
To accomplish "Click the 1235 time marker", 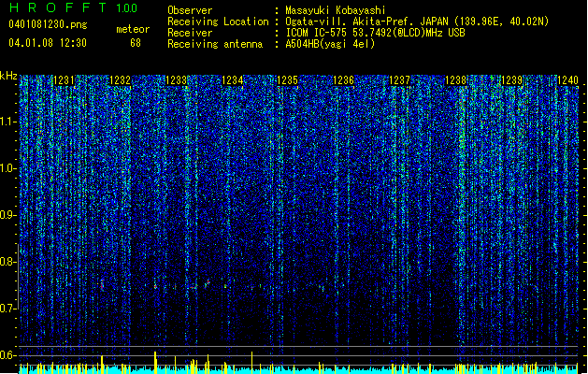I will pos(287,79).
